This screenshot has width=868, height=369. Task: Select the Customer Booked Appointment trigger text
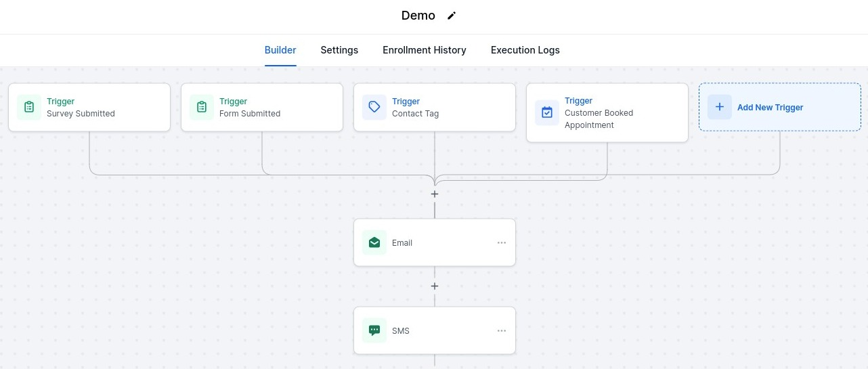point(599,118)
